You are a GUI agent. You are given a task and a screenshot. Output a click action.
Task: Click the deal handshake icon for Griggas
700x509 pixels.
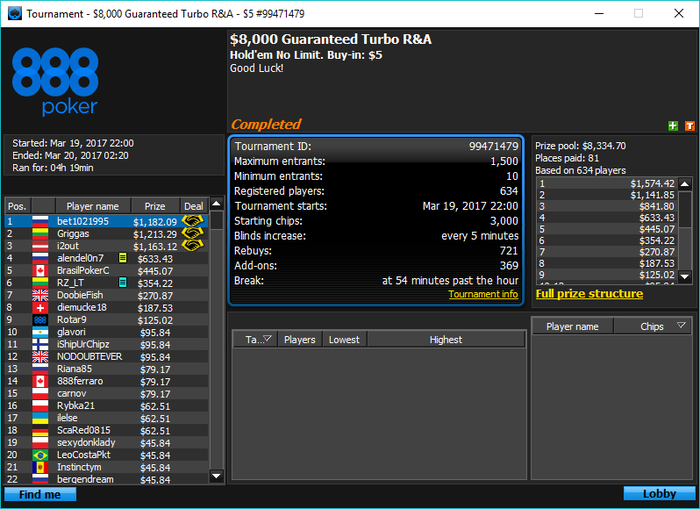tap(193, 234)
